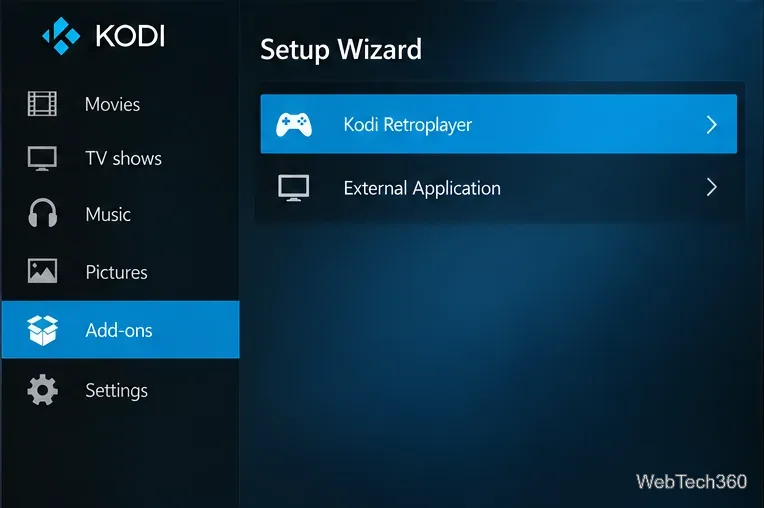Open the Pictures menu label

point(116,272)
